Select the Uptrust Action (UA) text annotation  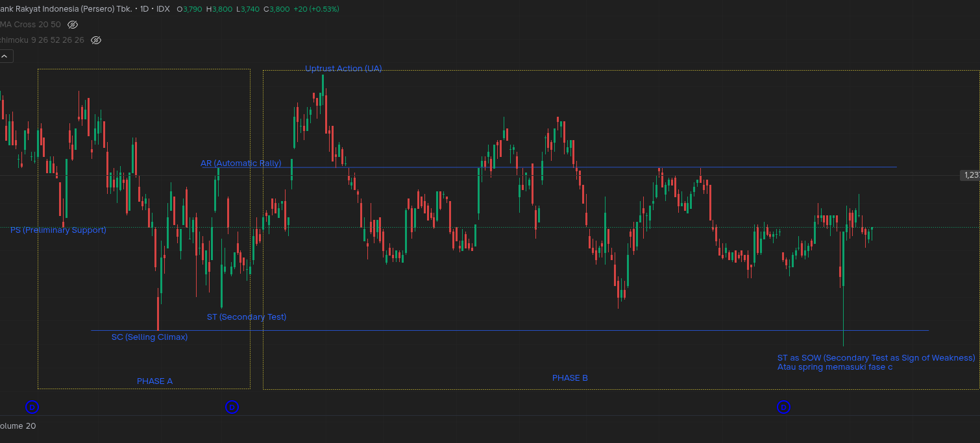(343, 69)
